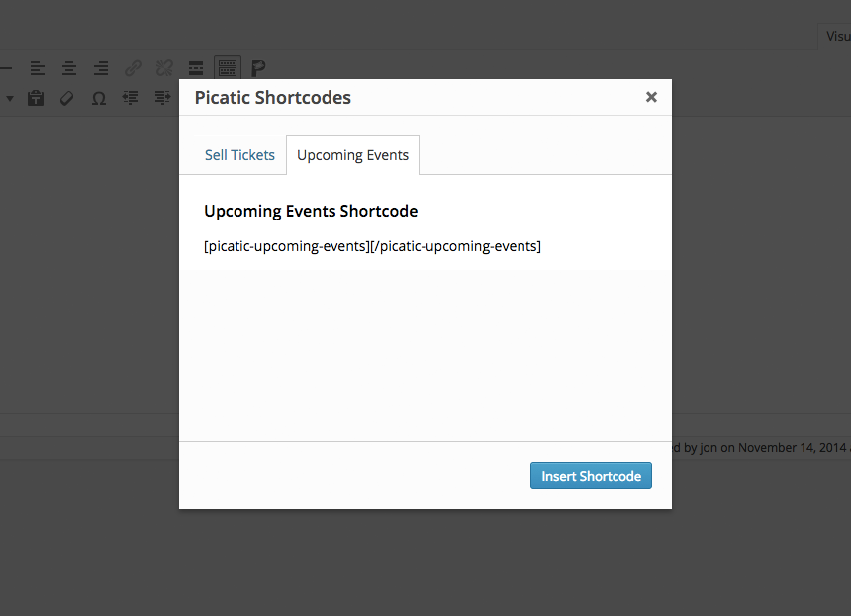Viewport: 851px width, 616px height.
Task: Click the align right icon
Action: [x=100, y=68]
